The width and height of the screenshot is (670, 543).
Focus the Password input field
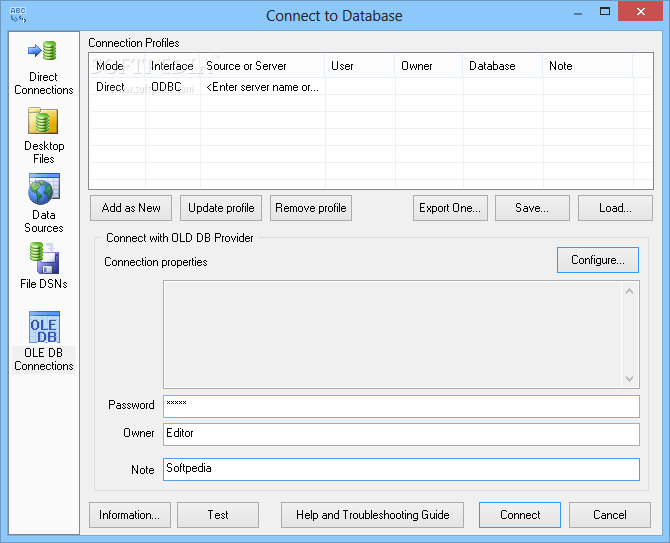point(400,406)
